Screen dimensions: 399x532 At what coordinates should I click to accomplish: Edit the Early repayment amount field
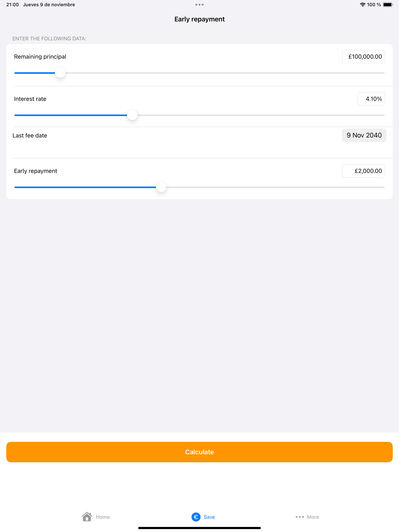point(363,171)
